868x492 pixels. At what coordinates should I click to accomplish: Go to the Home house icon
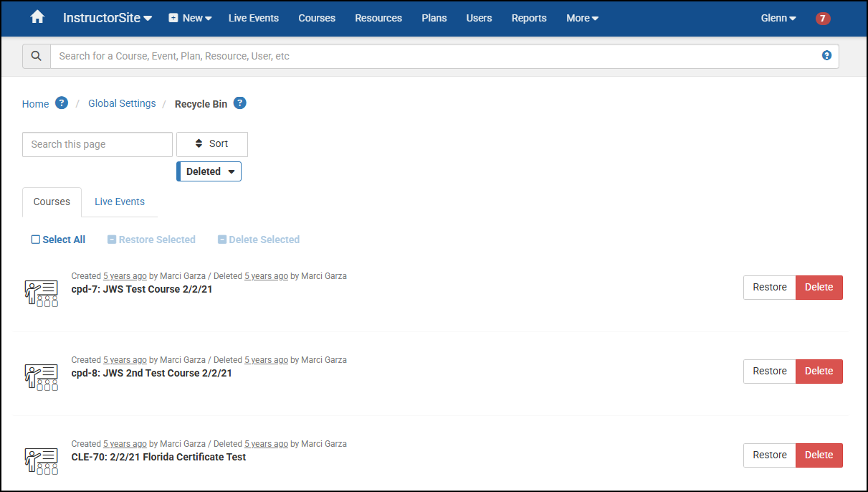pos(37,17)
